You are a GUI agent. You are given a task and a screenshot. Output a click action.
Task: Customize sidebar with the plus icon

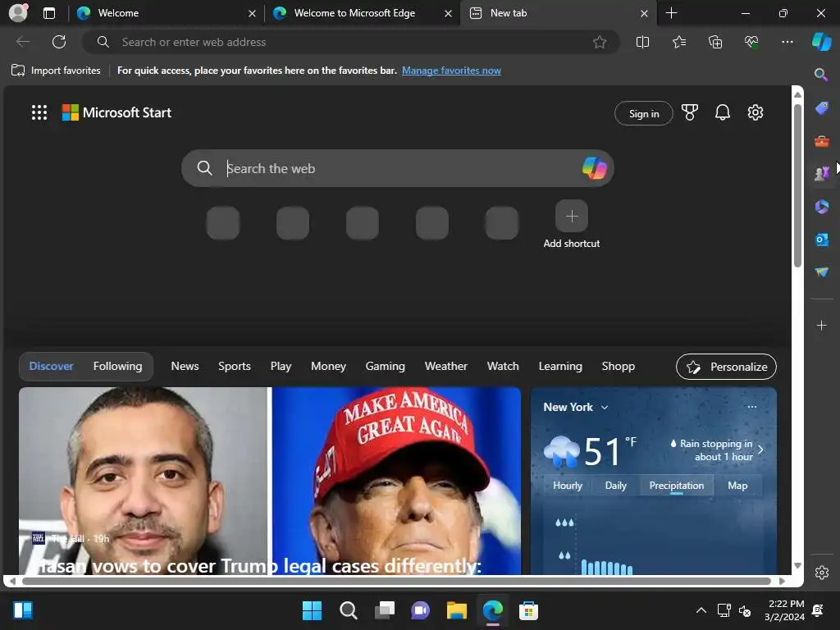(821, 325)
